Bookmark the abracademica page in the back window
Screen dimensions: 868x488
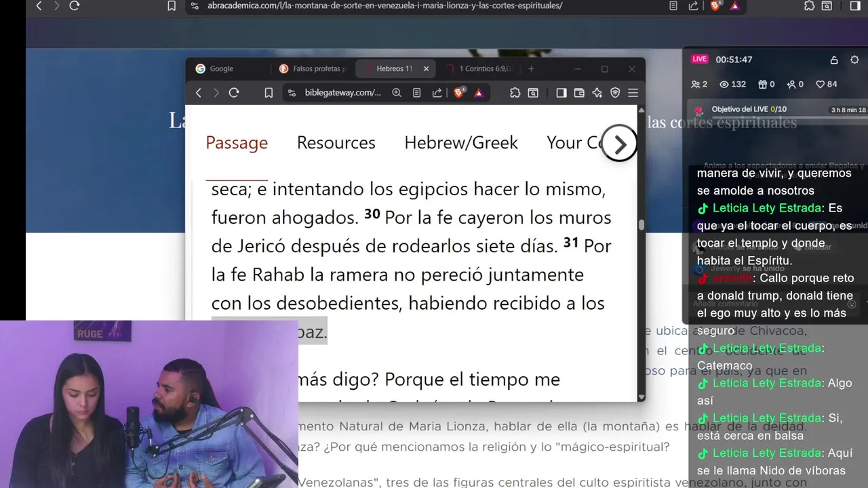[x=172, y=5]
